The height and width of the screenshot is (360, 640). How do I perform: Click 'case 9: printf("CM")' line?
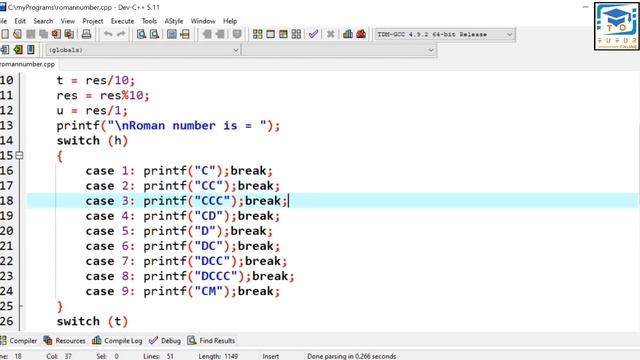point(182,291)
